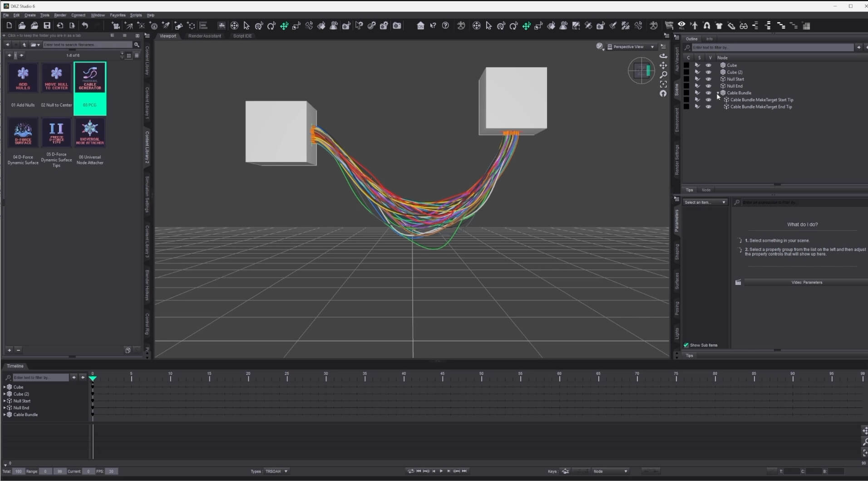Screen dimensions: 868x481
Task: Click the viewport pan arrows icon
Action: [663, 65]
